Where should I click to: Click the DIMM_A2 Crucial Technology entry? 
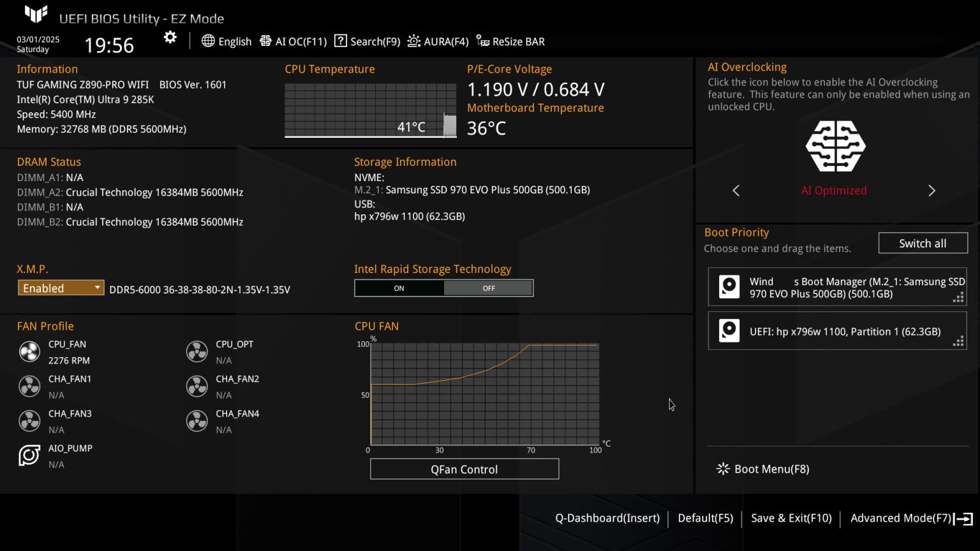point(130,192)
